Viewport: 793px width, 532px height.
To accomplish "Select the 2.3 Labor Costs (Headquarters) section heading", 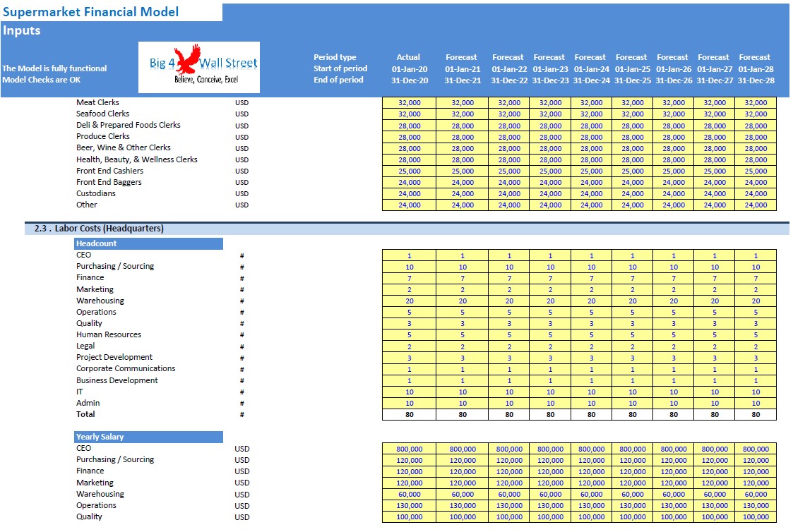I will pos(99,229).
